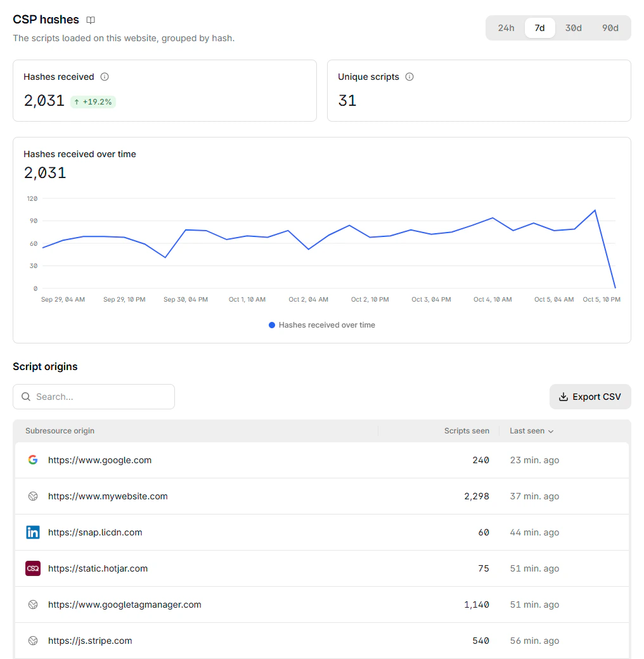The image size is (644, 659).
Task: Open the CSP hashes documentation book icon
Action: (91, 20)
